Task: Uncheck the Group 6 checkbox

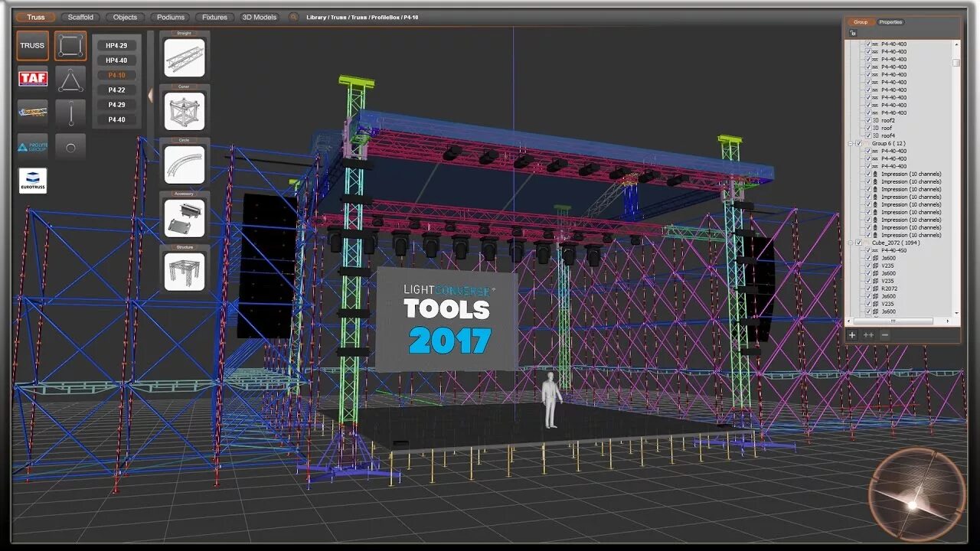Action: pyautogui.click(x=859, y=143)
